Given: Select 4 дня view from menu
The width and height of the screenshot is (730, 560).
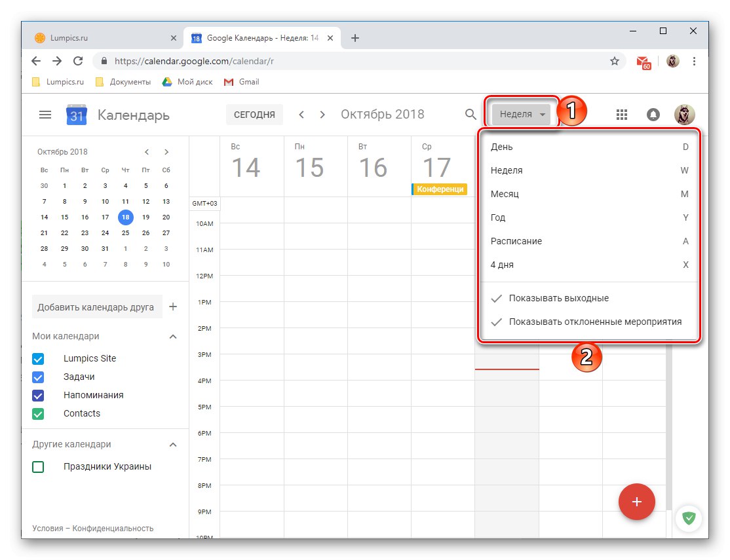Looking at the screenshot, I should coord(589,265).
